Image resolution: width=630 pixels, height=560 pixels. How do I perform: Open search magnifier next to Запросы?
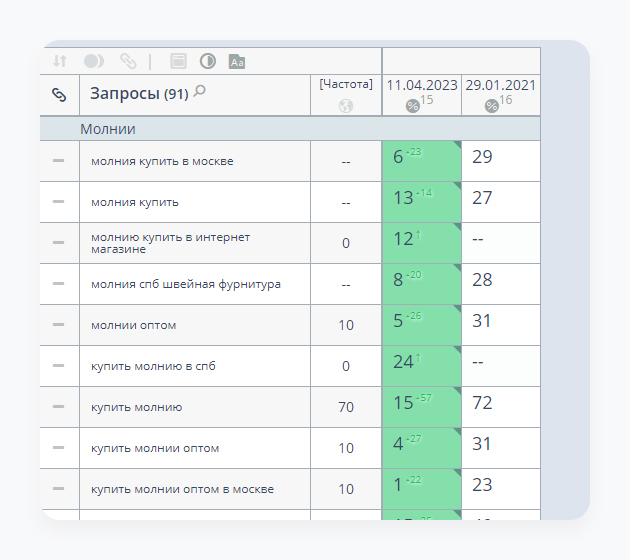199,92
